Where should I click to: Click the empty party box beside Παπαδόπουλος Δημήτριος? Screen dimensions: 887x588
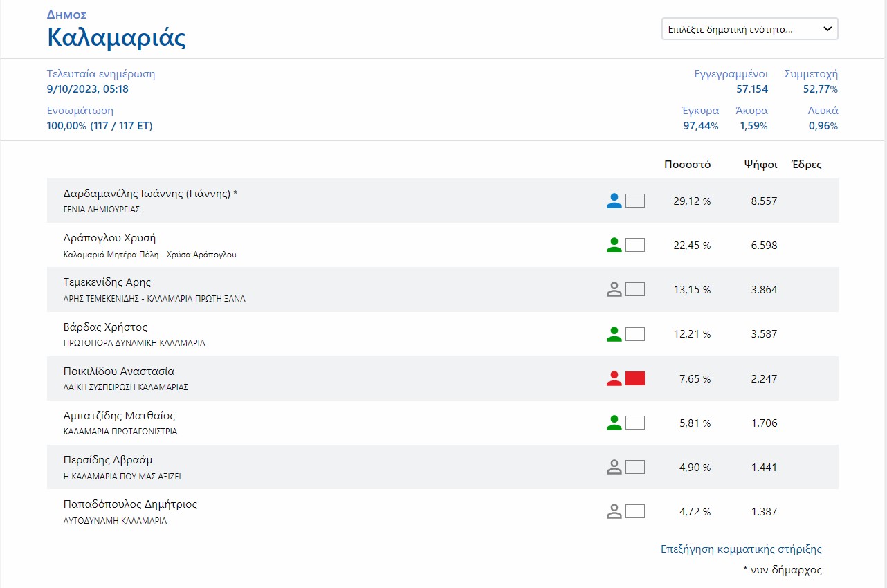635,511
